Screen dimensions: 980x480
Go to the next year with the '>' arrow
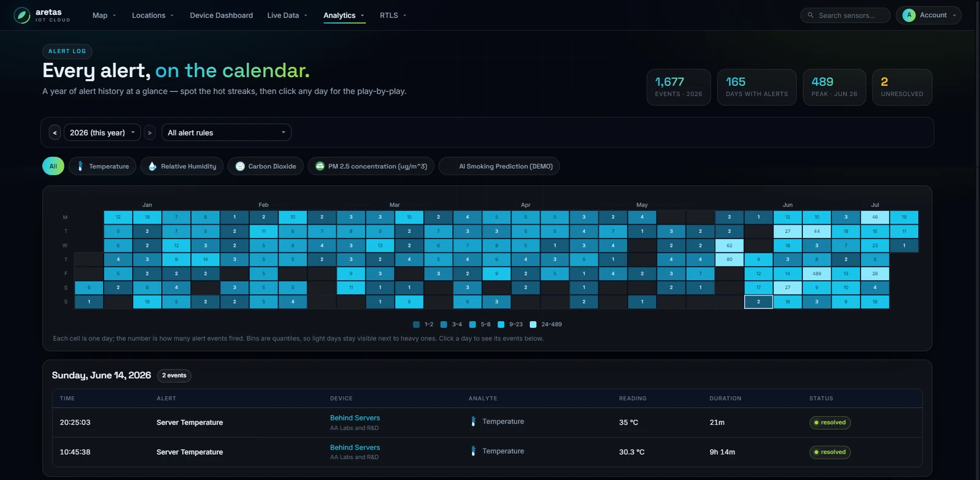[149, 132]
